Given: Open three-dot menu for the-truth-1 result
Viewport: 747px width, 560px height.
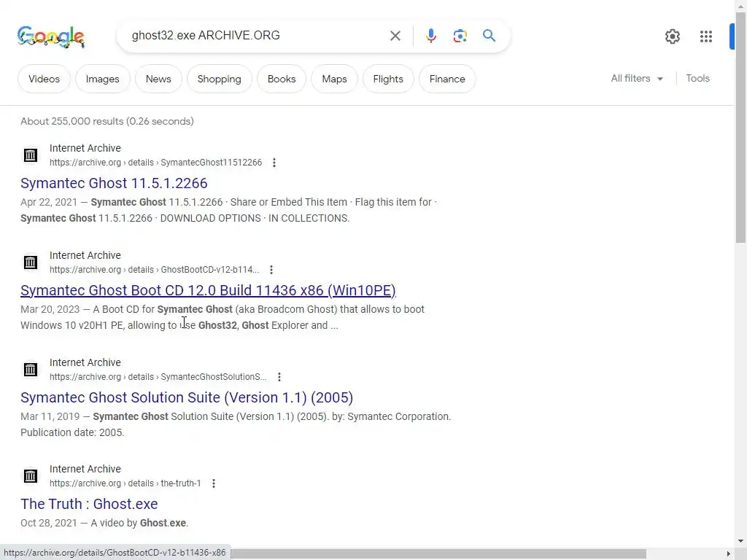Looking at the screenshot, I should pyautogui.click(x=214, y=483).
